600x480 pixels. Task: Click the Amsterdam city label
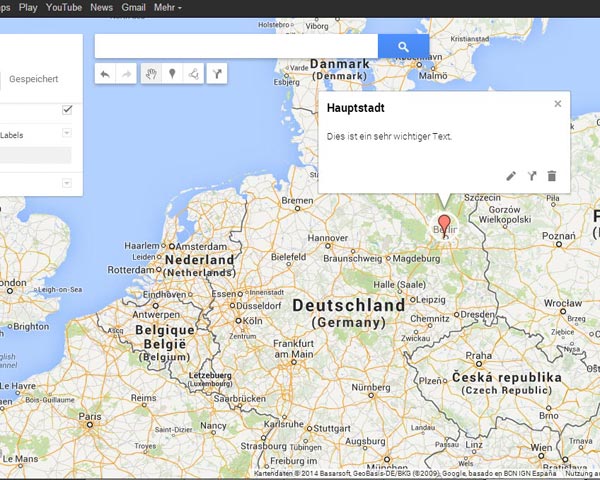click(201, 247)
